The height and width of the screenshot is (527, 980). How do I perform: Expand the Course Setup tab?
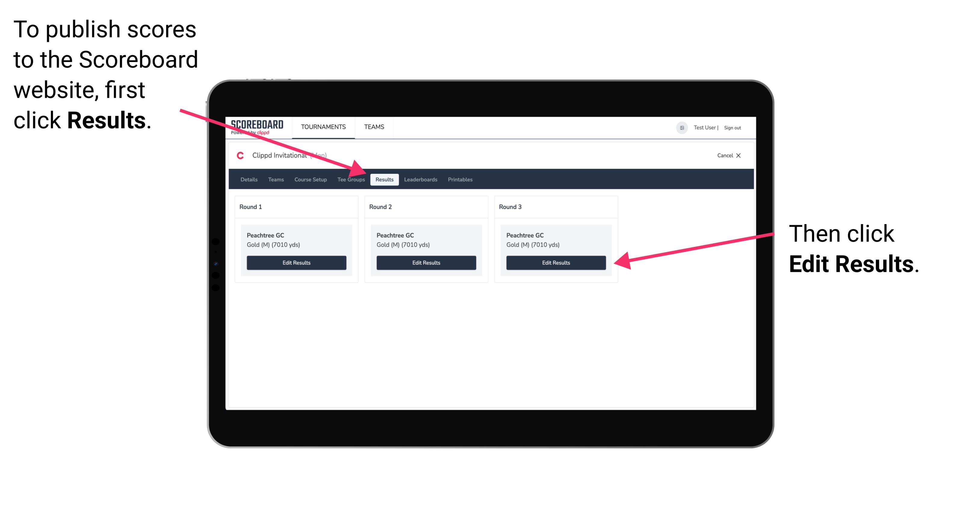[x=310, y=179]
